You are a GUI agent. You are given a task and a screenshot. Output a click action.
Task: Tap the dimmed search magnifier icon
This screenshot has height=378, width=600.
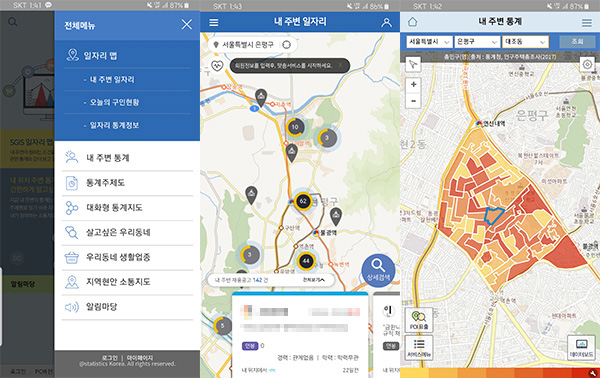[13, 22]
